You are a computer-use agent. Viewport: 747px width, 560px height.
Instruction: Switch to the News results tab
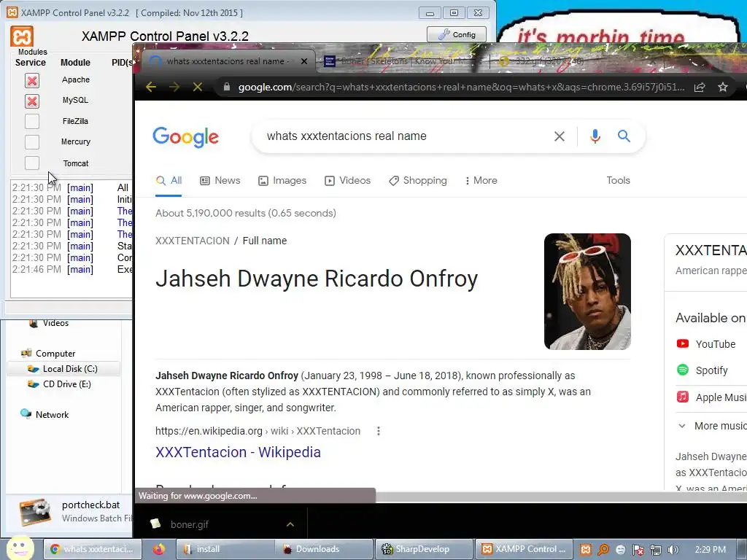pos(220,181)
